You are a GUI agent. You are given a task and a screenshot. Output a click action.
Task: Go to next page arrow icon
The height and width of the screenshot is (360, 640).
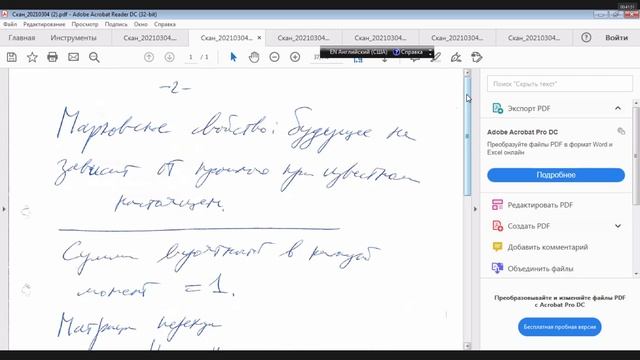pos(169,57)
